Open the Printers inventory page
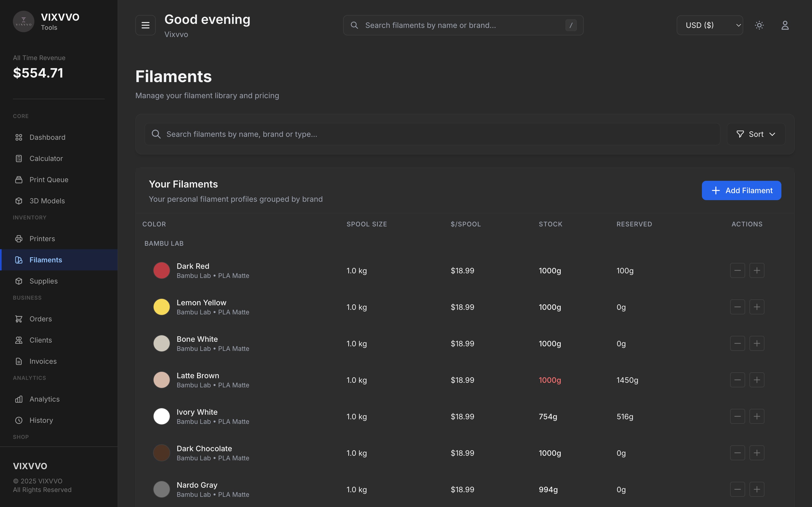This screenshot has height=507, width=812. (42, 239)
